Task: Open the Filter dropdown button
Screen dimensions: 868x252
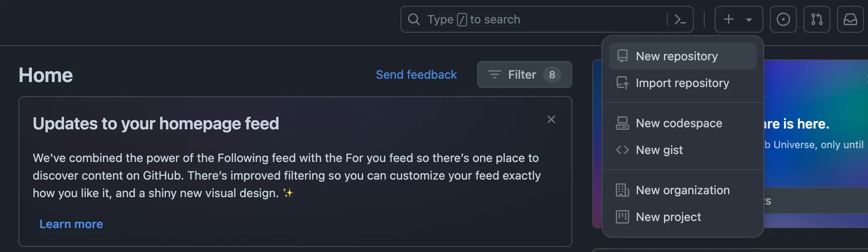Action: point(524,75)
